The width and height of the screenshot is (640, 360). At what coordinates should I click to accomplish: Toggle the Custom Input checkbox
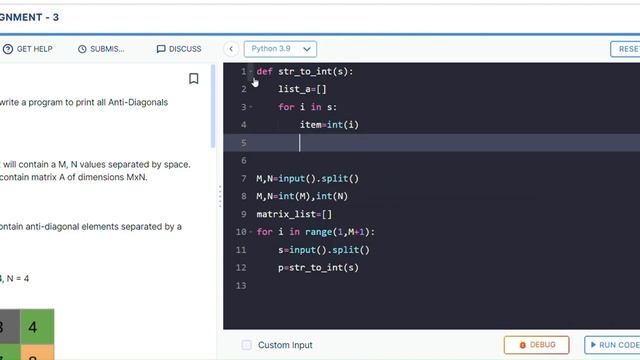[246, 345]
